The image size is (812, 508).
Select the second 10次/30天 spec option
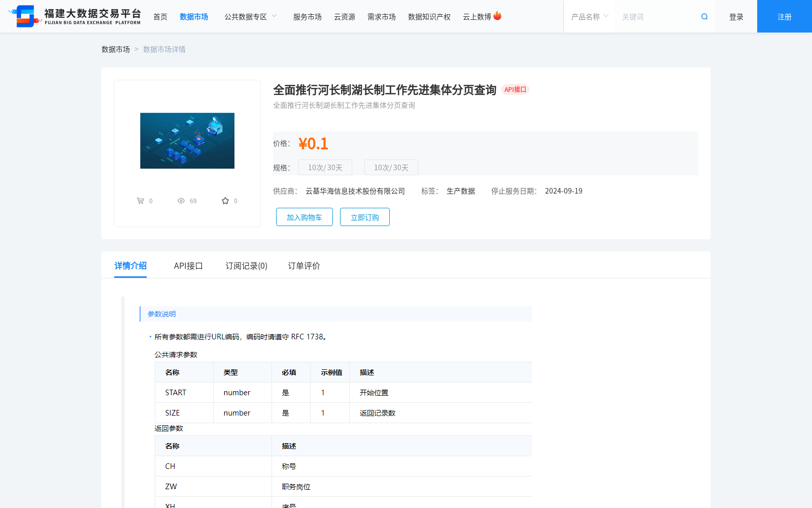(391, 168)
